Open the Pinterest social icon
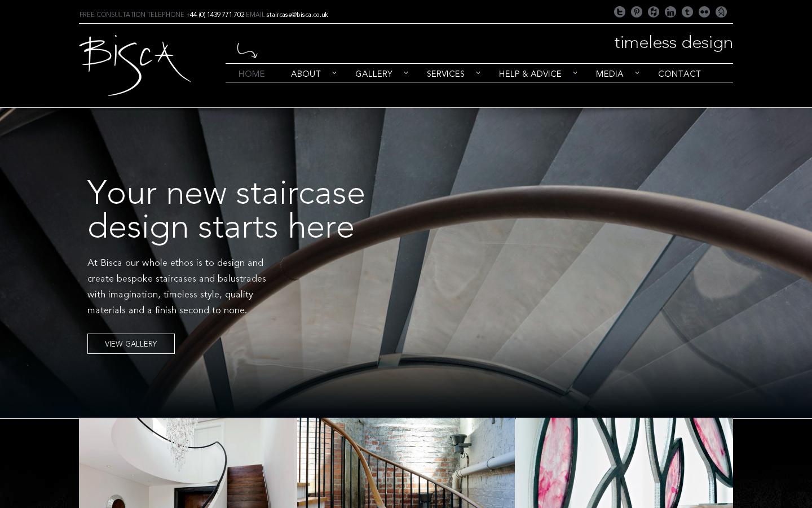 click(637, 12)
